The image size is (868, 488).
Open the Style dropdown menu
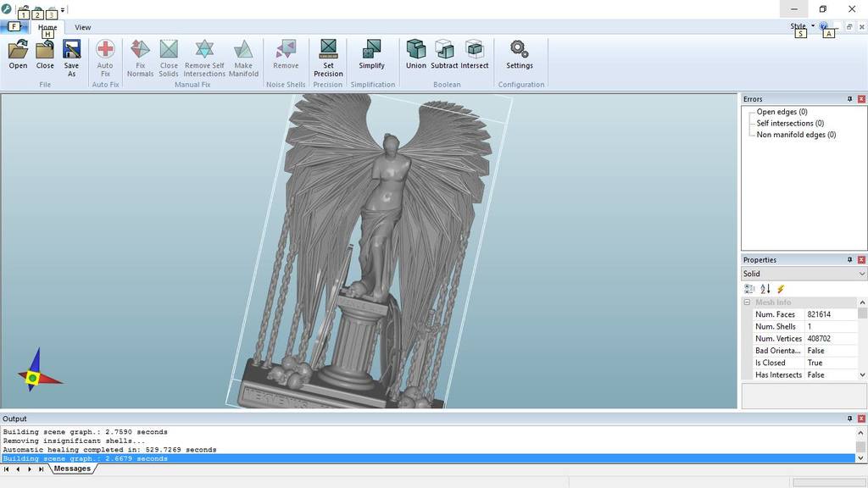(802, 26)
